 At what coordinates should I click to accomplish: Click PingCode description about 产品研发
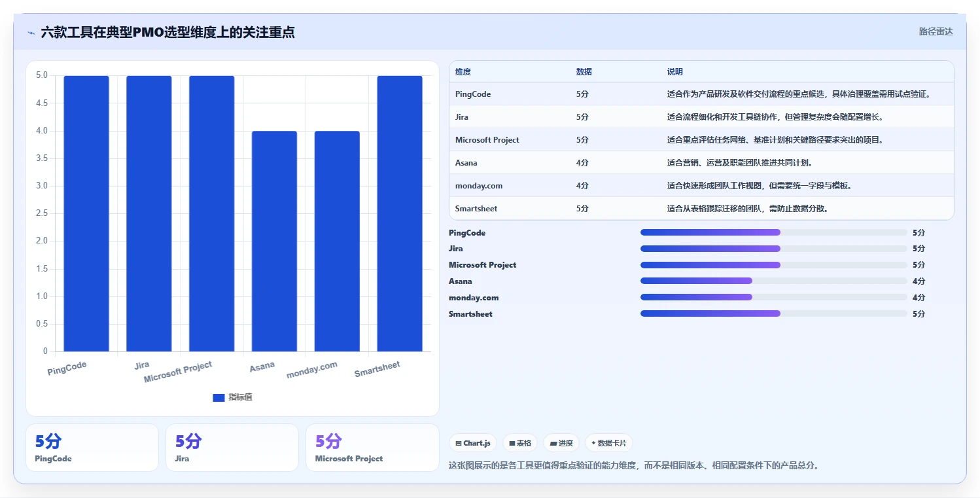coord(799,94)
